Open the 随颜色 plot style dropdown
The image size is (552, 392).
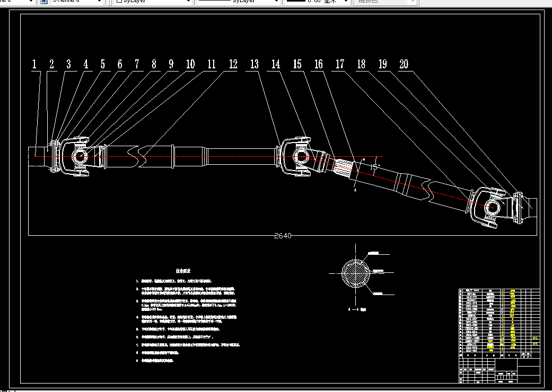click(x=386, y=2)
